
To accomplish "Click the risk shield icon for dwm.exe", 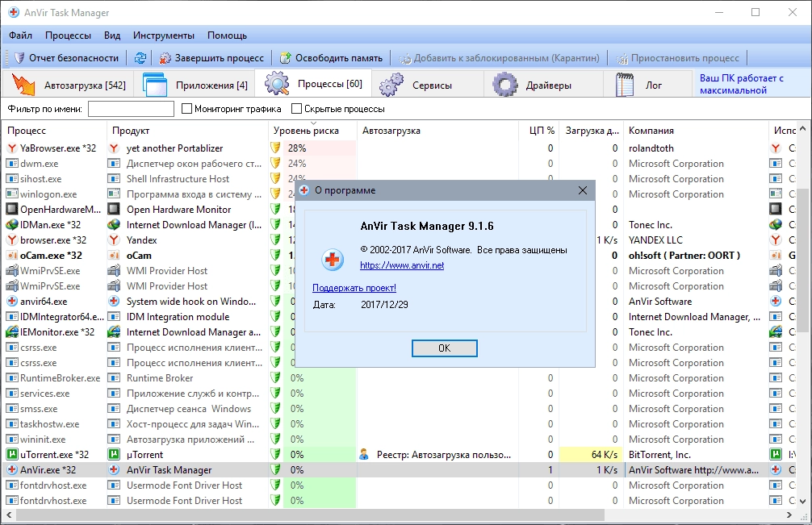I will (275, 164).
